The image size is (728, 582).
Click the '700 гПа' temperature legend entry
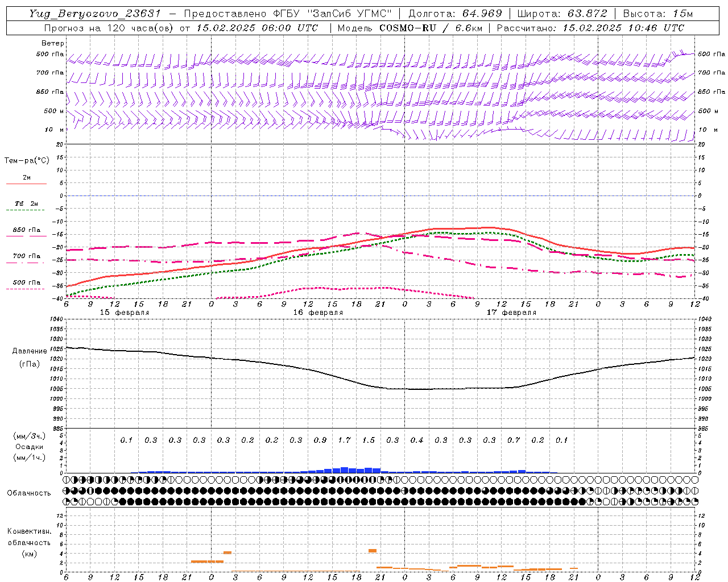tap(27, 256)
